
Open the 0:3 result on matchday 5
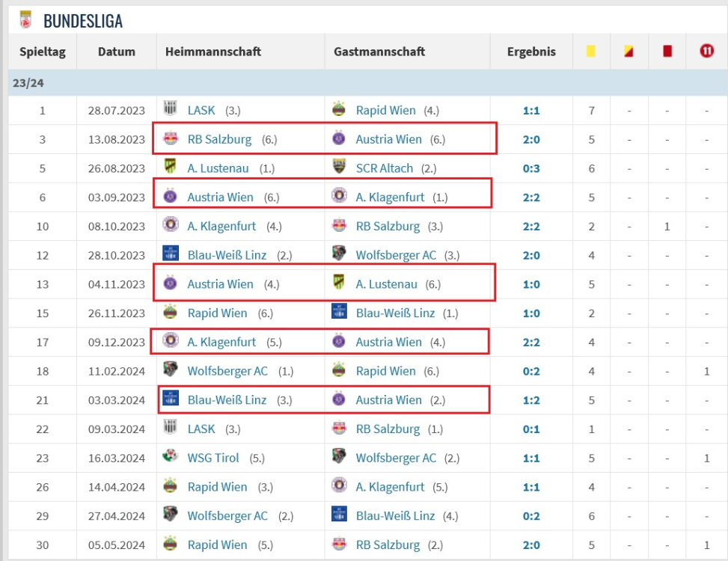pyautogui.click(x=531, y=168)
